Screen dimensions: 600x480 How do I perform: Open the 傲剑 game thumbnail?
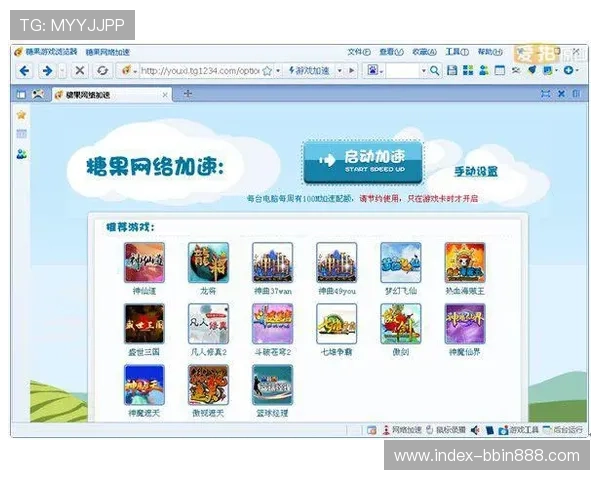pos(401,324)
